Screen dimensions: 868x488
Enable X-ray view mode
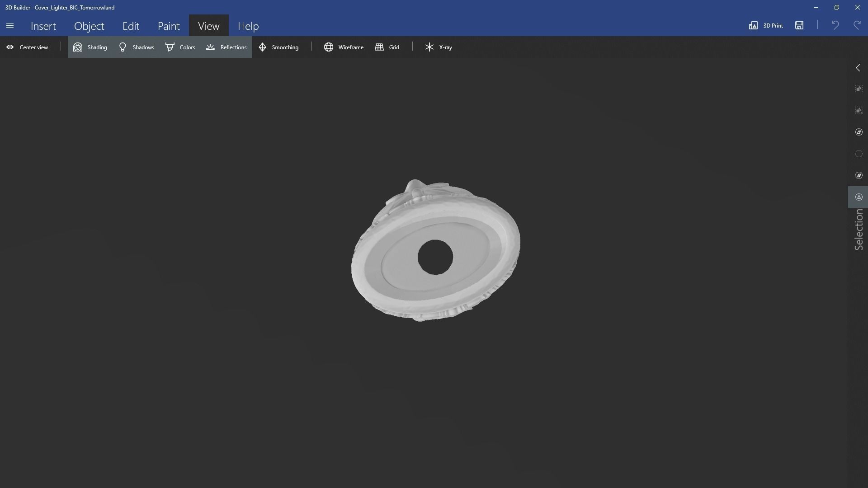(438, 47)
